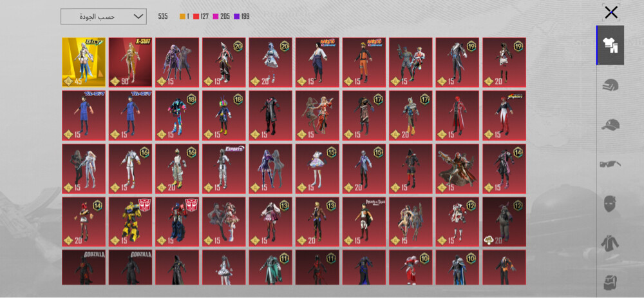Select the yellow-booted white outfit with badge 16
Viewport: 644px width, 298px height.
(x=177, y=168)
